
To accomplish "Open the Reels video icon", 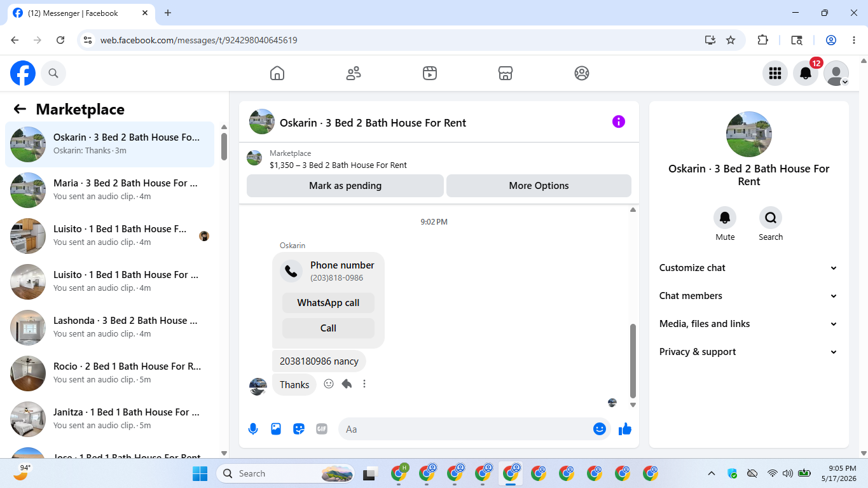I will [430, 73].
